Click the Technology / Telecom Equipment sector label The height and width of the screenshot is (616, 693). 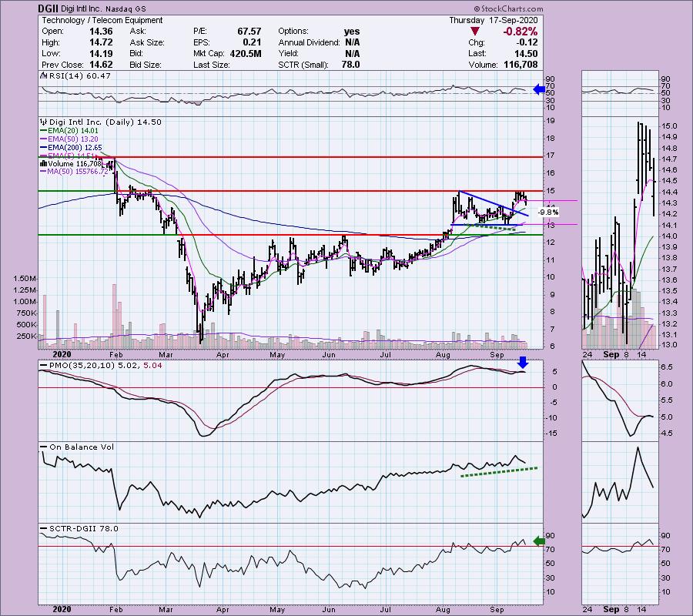coord(102,20)
